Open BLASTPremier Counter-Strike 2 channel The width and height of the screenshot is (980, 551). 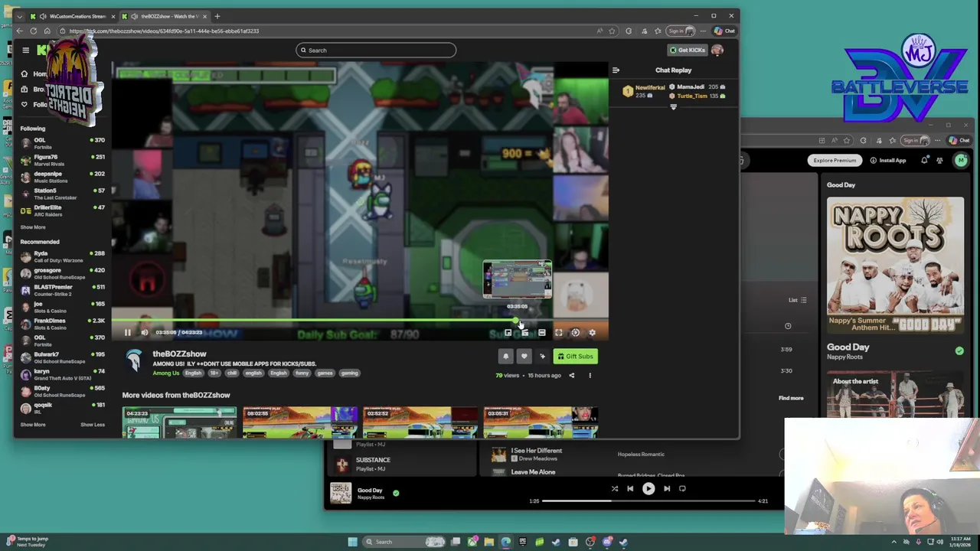(63, 290)
